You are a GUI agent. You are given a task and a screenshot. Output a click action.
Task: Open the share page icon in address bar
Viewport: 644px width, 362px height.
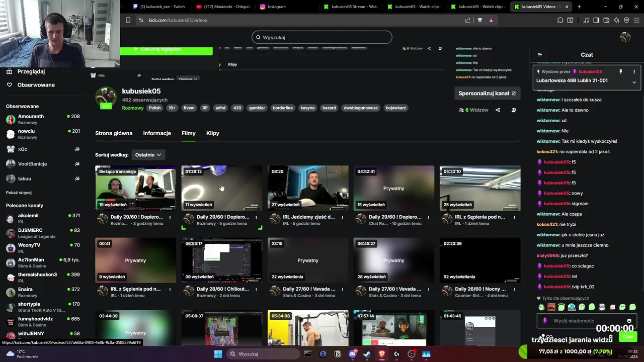(x=468, y=20)
